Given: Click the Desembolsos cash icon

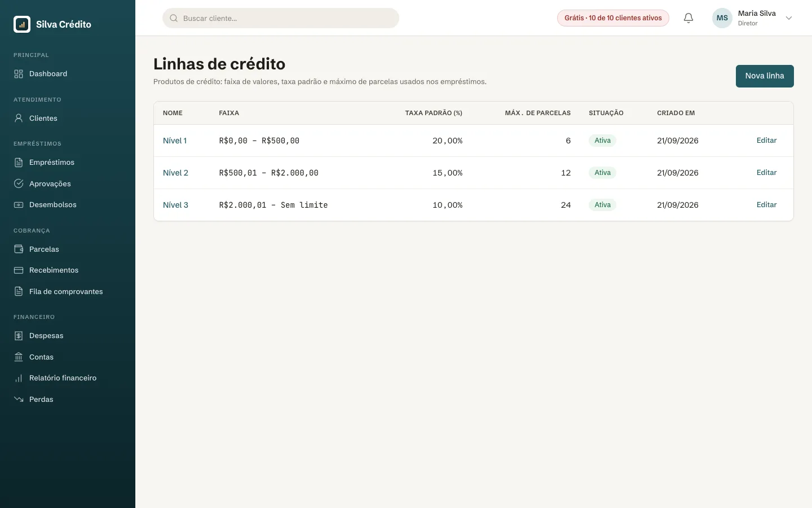Looking at the screenshot, I should tap(19, 205).
